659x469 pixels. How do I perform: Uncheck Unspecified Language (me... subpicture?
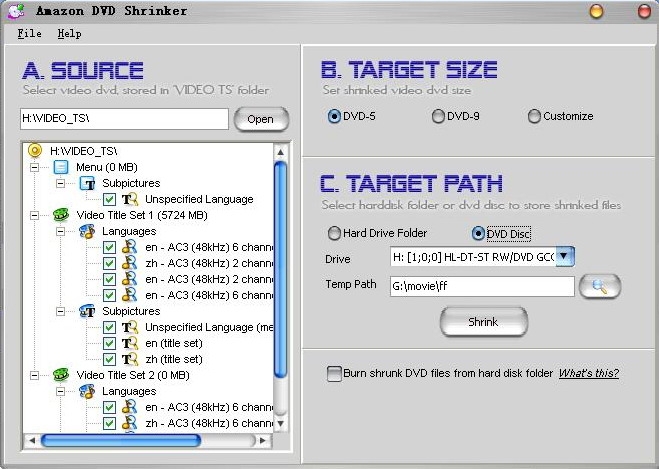pos(109,327)
